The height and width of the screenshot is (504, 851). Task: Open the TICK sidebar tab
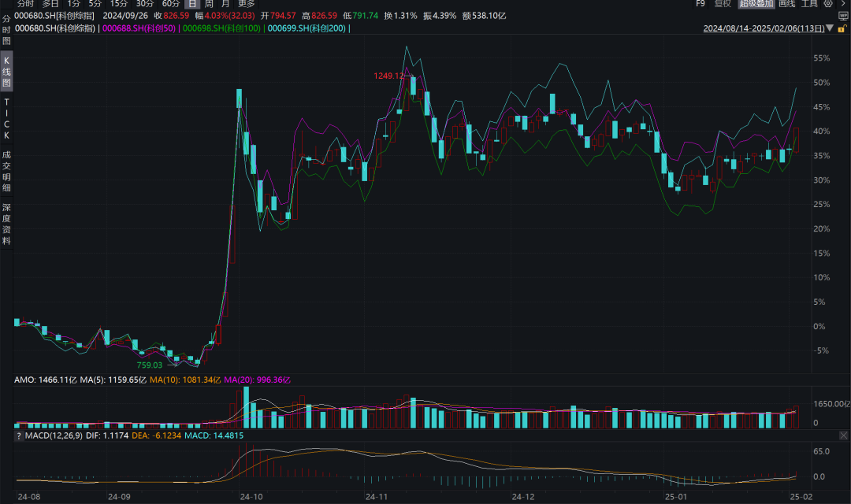point(6,118)
